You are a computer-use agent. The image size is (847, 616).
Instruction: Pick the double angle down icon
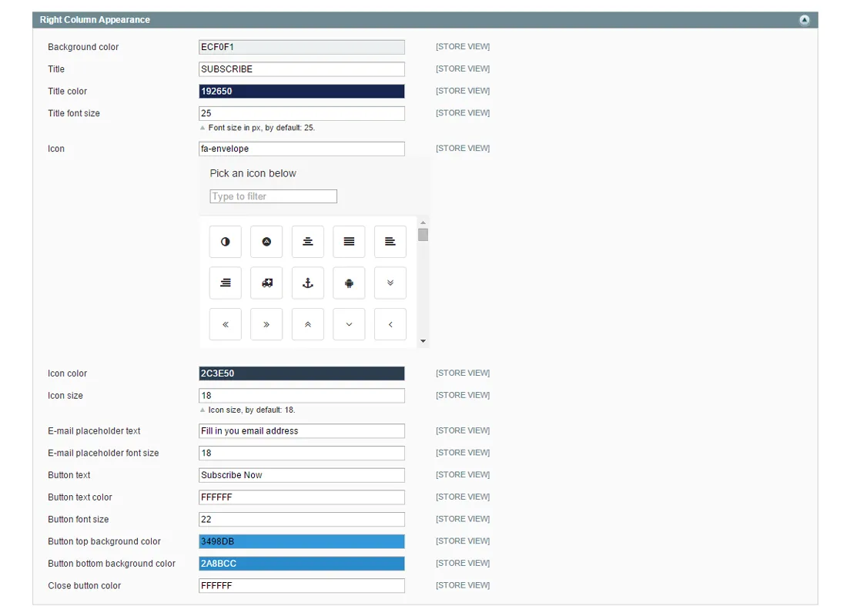tap(390, 283)
